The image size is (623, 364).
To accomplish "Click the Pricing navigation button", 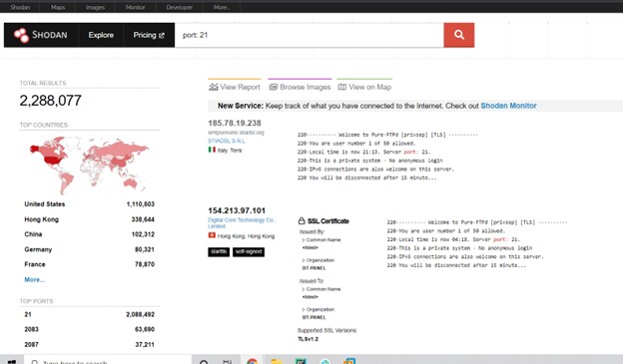I will pyautogui.click(x=149, y=35).
